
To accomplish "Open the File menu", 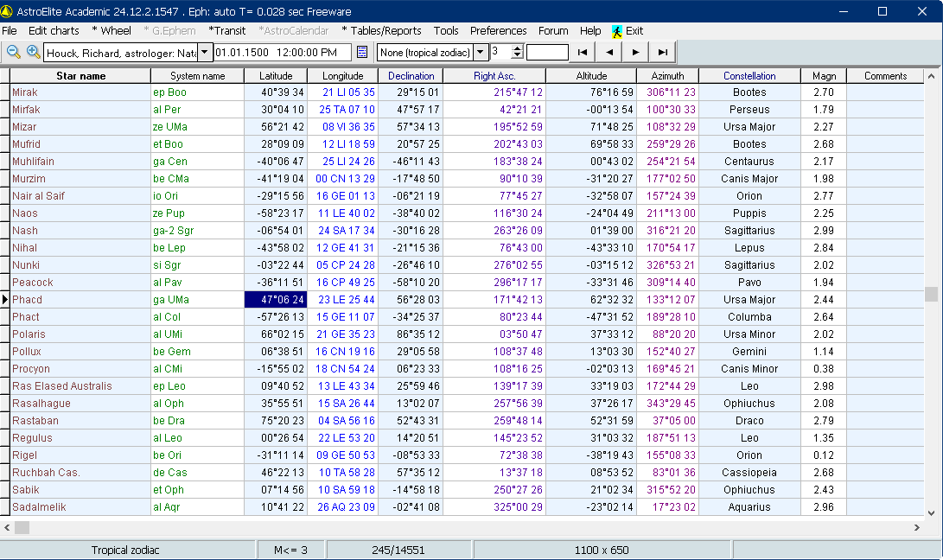I will point(10,31).
